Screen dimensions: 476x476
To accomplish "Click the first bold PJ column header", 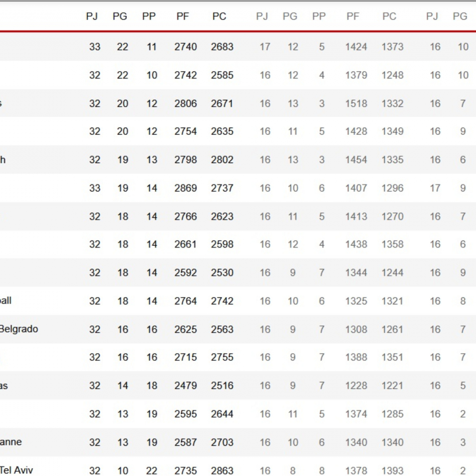I will (92, 16).
